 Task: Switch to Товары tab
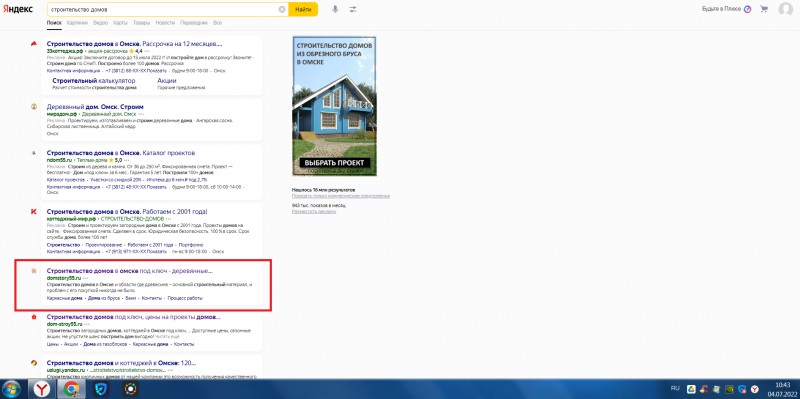pos(141,23)
